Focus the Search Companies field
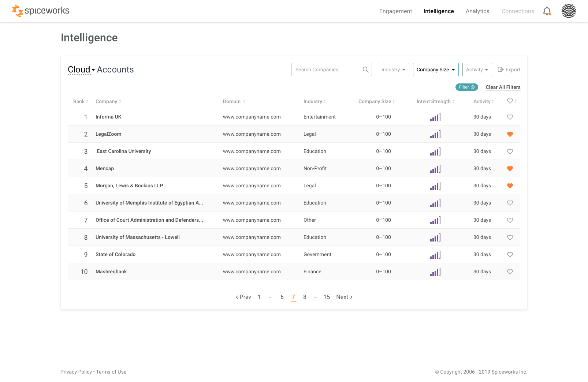 point(332,70)
